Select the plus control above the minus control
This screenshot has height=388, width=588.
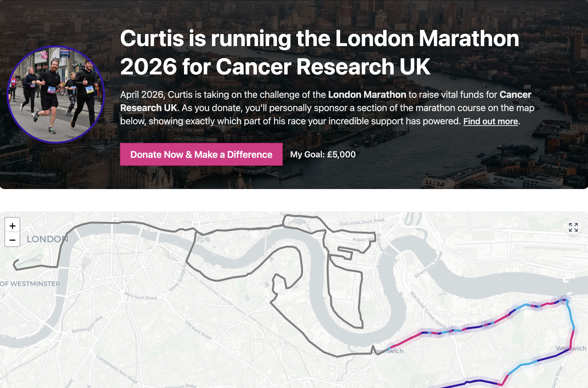coord(12,226)
